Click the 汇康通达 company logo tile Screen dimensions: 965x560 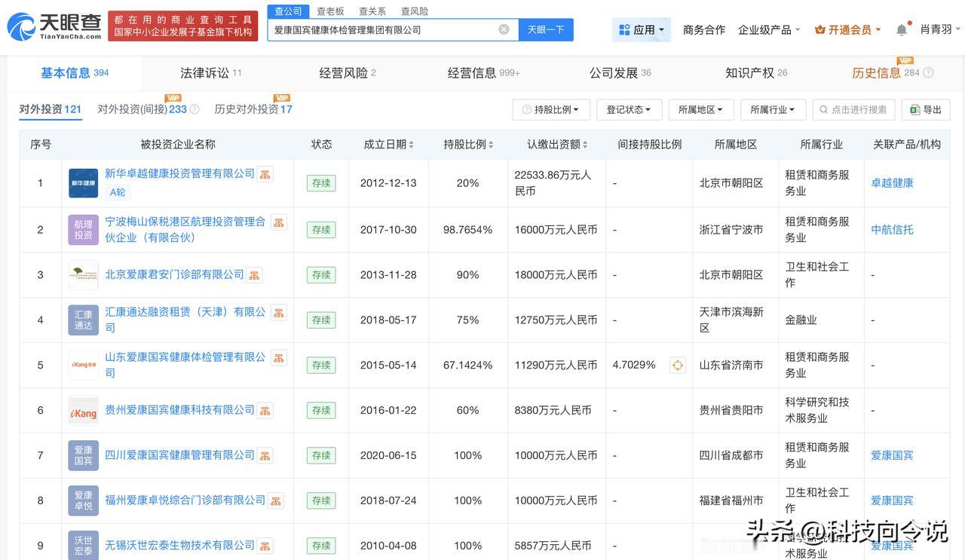click(x=83, y=320)
